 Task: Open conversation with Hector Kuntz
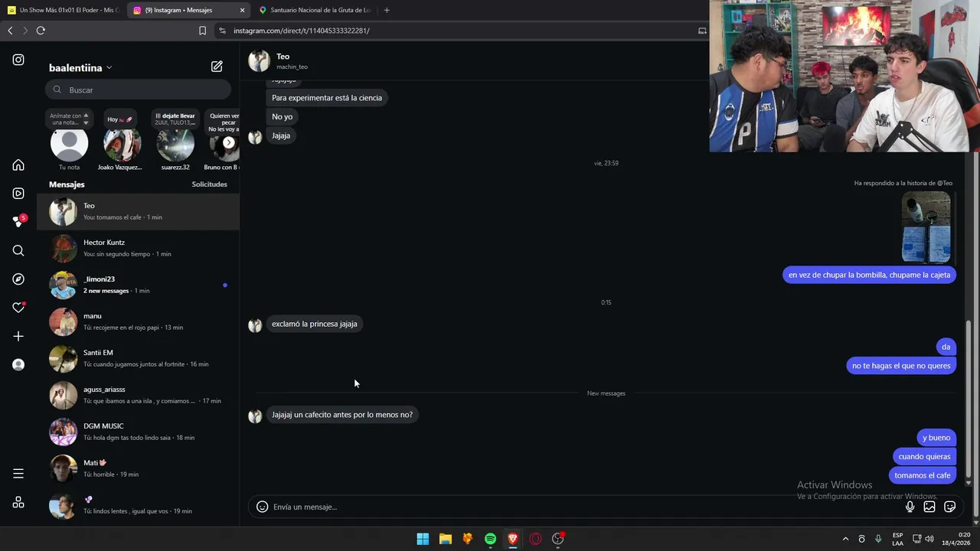(x=138, y=248)
